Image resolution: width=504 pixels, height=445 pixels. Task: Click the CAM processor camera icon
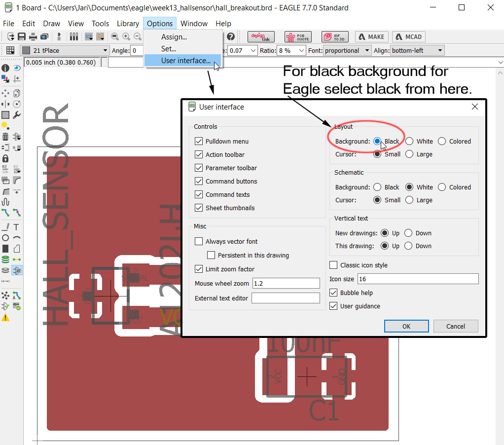pyautogui.click(x=44, y=37)
